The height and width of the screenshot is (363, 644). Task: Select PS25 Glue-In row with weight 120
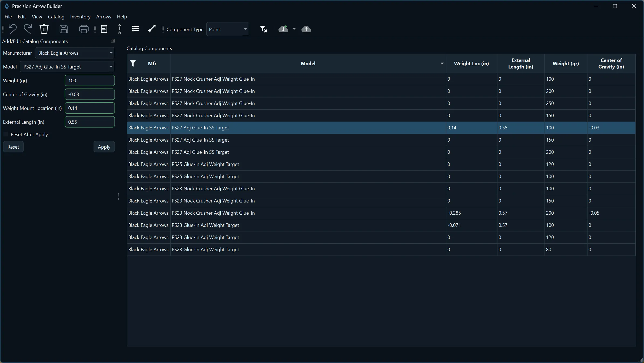(x=381, y=164)
